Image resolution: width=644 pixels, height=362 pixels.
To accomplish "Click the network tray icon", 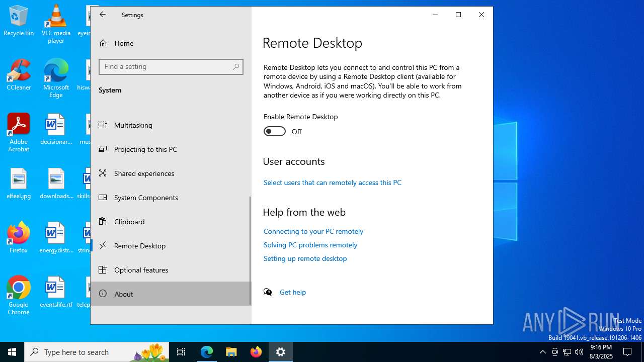I will [x=567, y=352].
